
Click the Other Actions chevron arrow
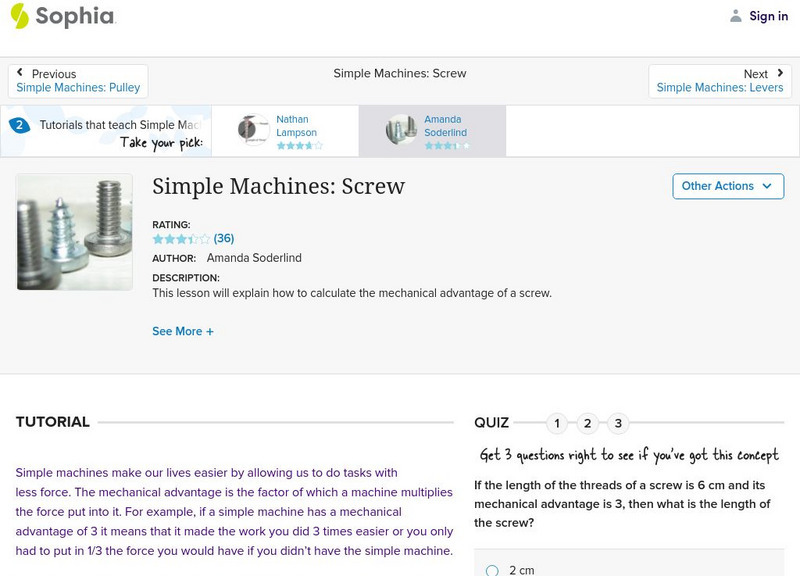pos(766,186)
